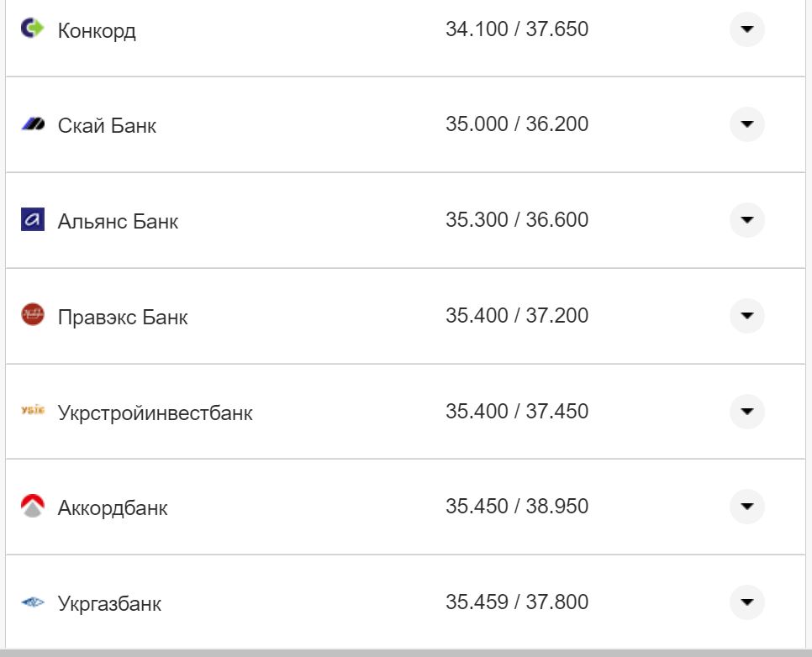
Task: Expand the Альянс Банк row arrow
Action: pyautogui.click(x=746, y=220)
